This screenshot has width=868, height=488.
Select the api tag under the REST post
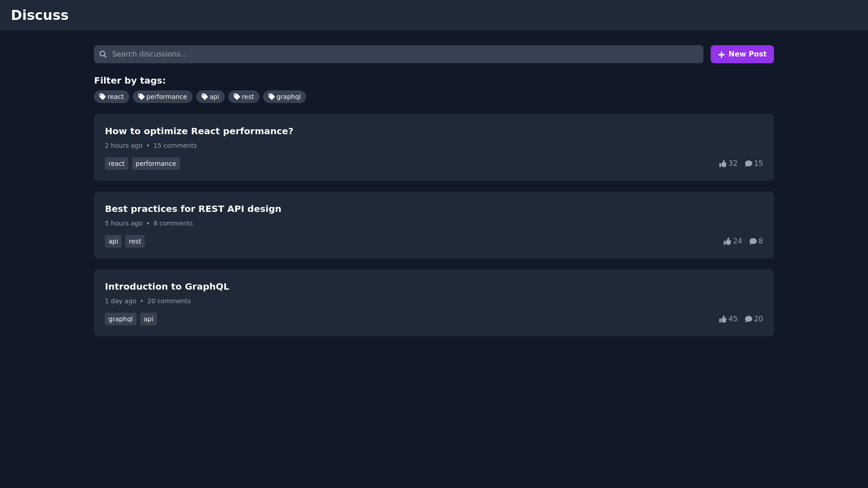[113, 241]
